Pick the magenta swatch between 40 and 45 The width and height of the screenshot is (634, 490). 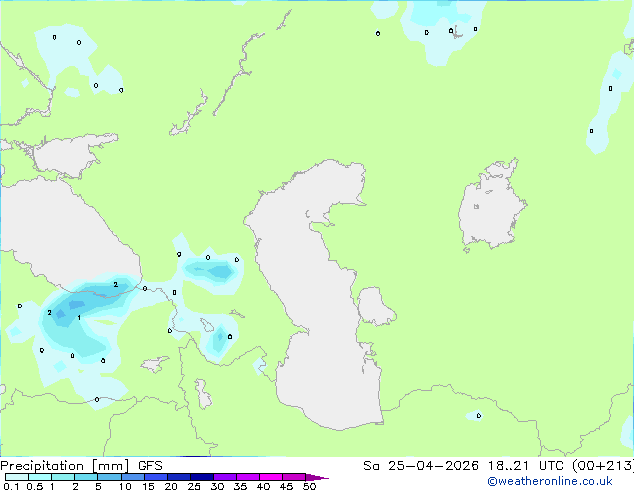[271, 477]
